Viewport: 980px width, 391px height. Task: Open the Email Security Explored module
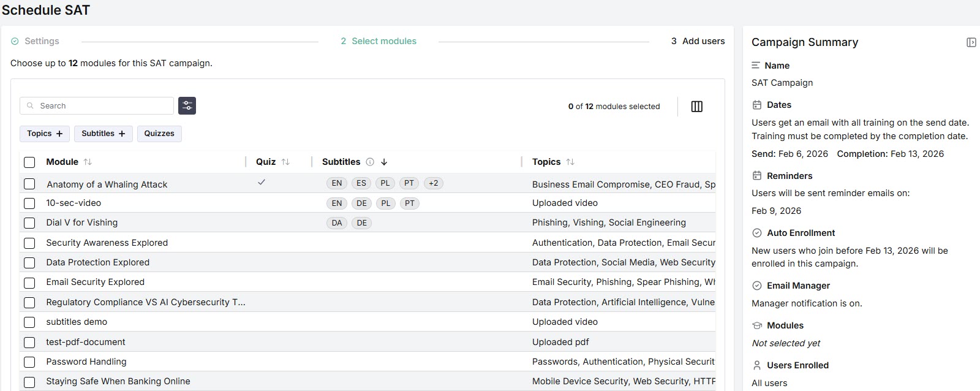(x=96, y=282)
